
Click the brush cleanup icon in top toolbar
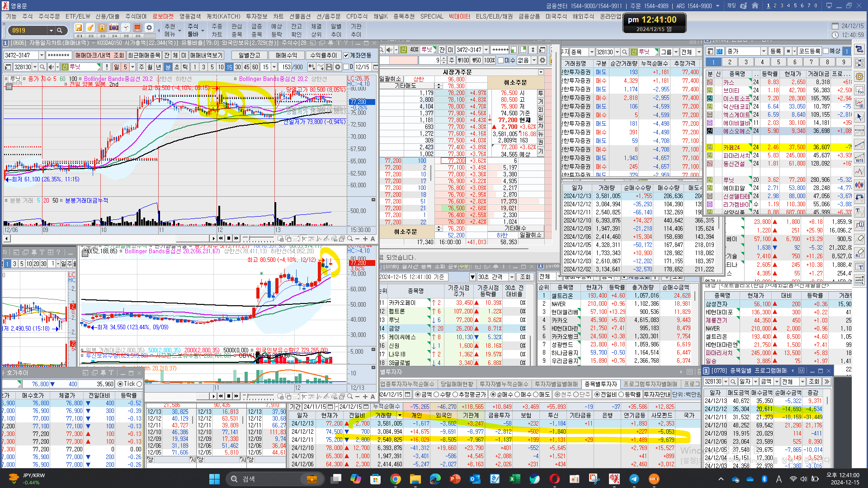[x=90, y=28]
